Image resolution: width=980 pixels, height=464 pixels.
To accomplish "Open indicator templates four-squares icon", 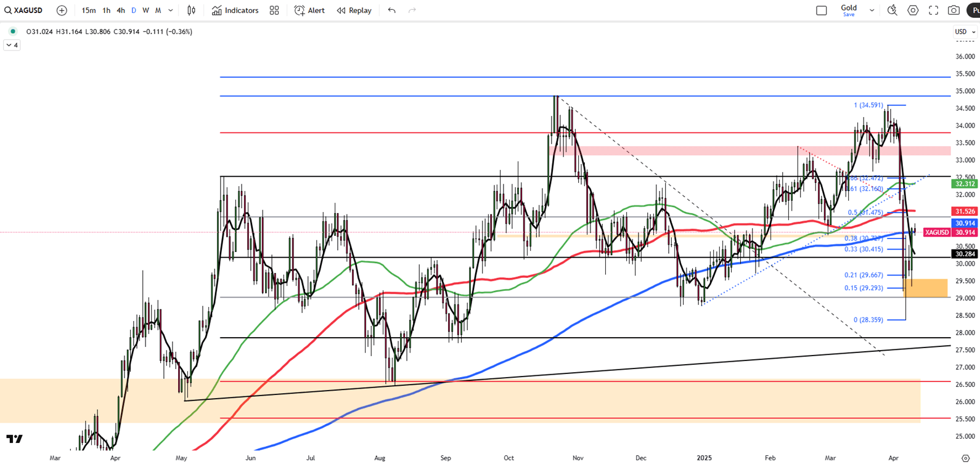I will (x=274, y=10).
